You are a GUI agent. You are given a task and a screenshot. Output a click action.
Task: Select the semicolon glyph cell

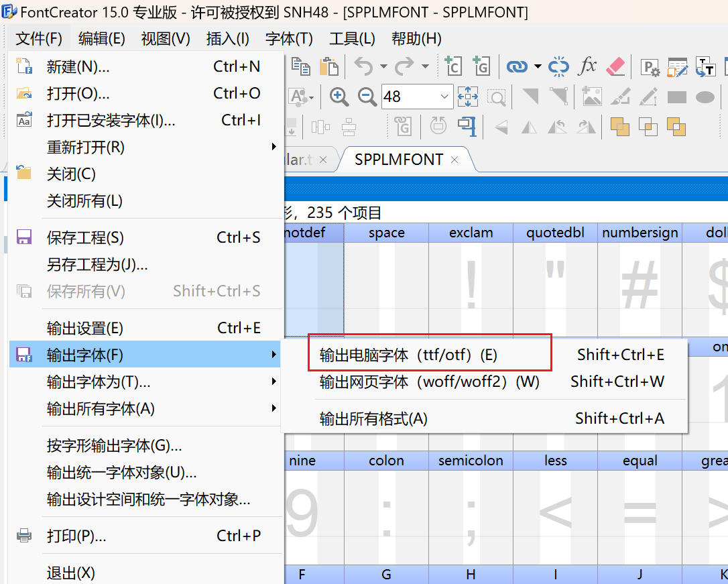(471, 508)
